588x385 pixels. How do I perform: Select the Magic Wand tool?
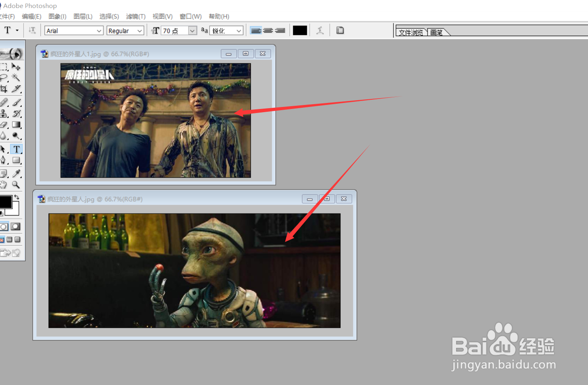click(x=16, y=78)
